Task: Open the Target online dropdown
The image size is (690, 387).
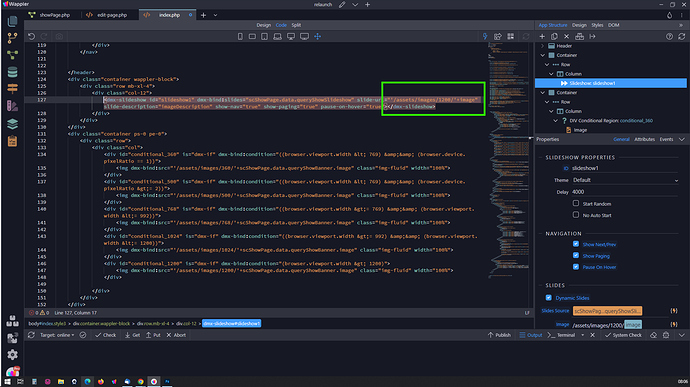Action: pyautogui.click(x=57, y=335)
